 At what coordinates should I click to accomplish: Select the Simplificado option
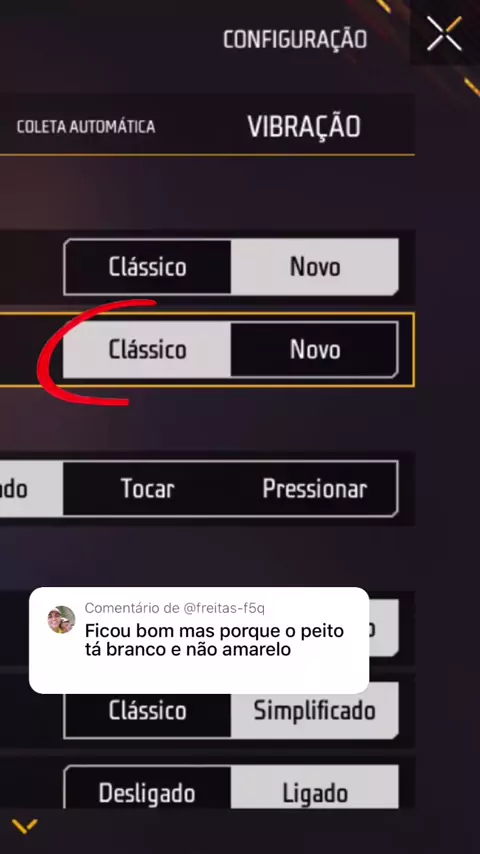point(314,711)
